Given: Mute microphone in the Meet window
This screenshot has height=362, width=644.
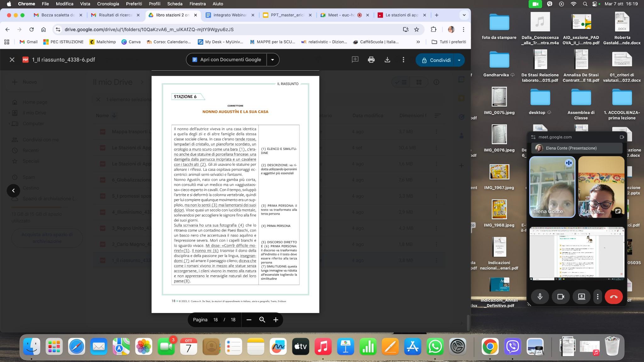Looking at the screenshot, I should click(540, 297).
